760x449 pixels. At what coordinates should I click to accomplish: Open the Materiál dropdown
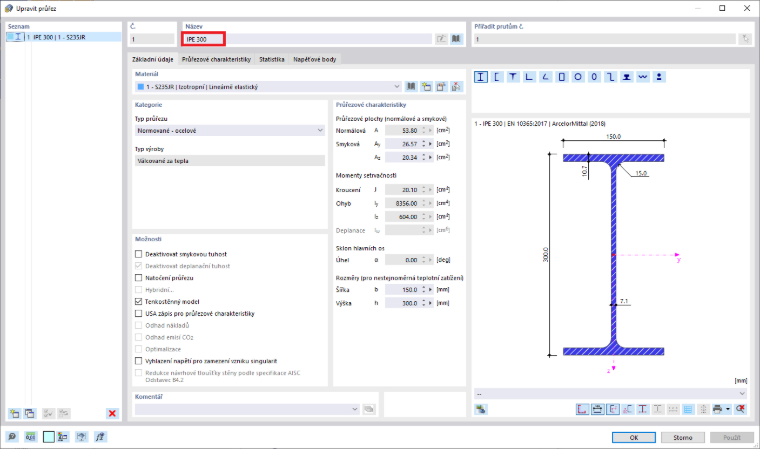268,87
